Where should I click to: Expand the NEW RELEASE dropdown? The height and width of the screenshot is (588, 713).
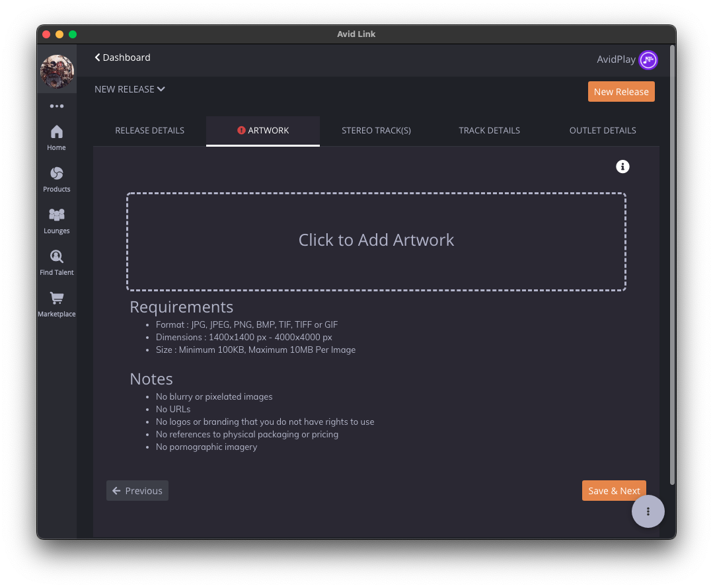130,89
